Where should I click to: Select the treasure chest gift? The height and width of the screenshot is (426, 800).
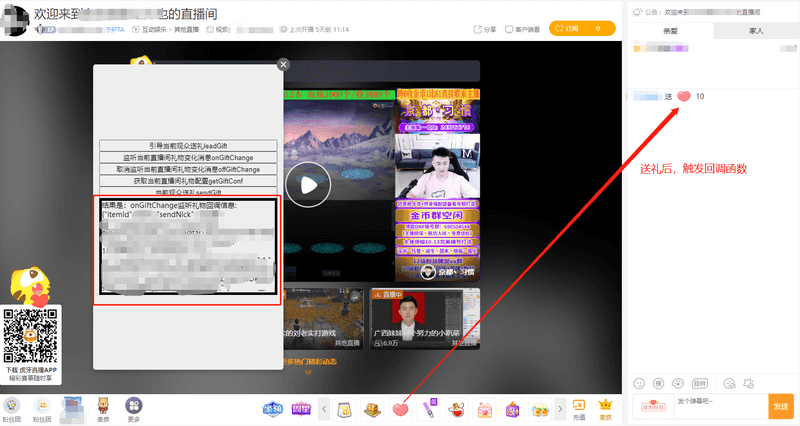point(373,409)
